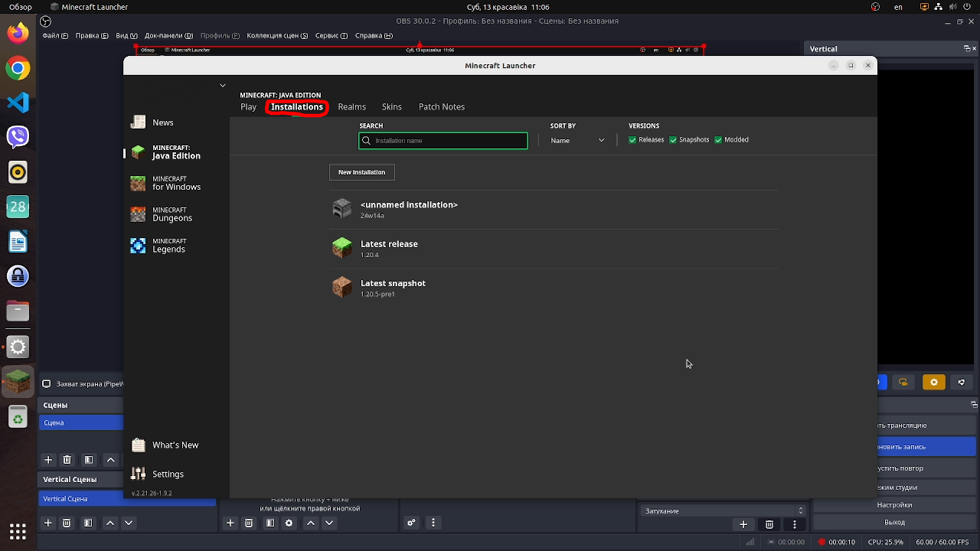Add a scene in Vertical Сцены panel
Image resolution: width=980 pixels, height=551 pixels.
48,523
